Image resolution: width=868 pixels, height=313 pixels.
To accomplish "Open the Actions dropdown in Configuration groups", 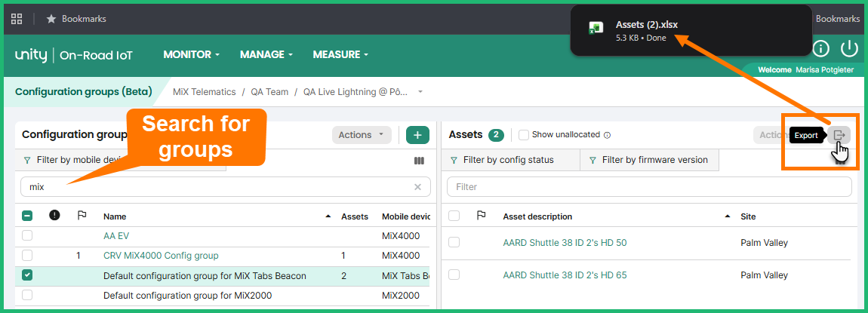I will (359, 135).
